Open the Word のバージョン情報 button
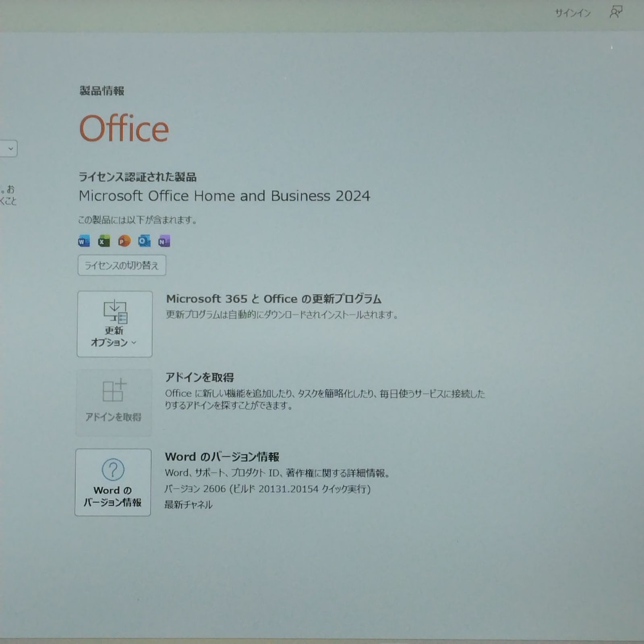644x644 pixels. click(x=113, y=482)
